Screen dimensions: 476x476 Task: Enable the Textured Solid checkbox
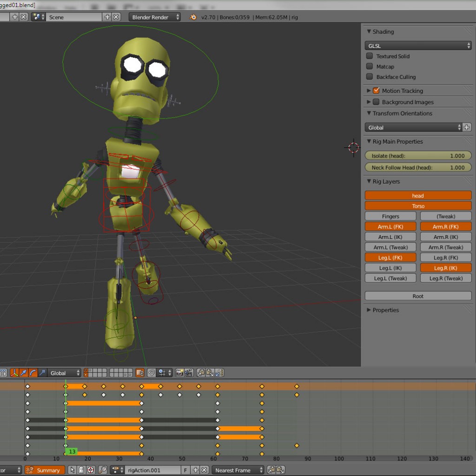coord(370,56)
